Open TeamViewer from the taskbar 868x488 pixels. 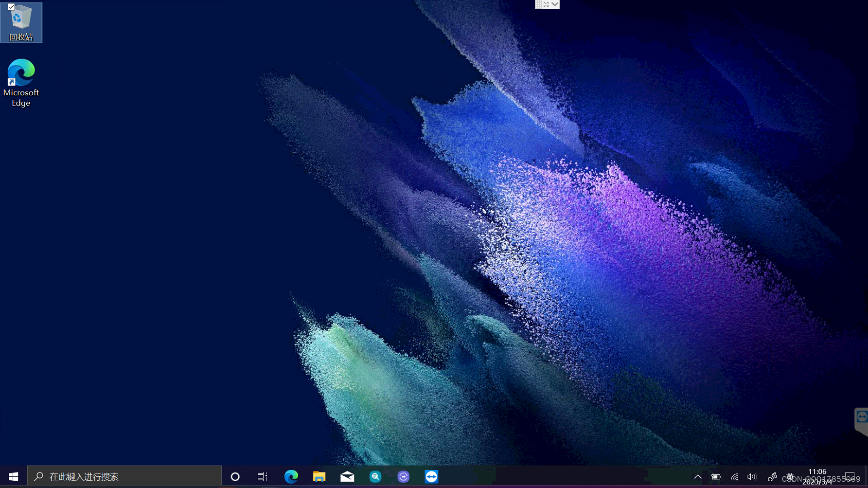pos(431,476)
